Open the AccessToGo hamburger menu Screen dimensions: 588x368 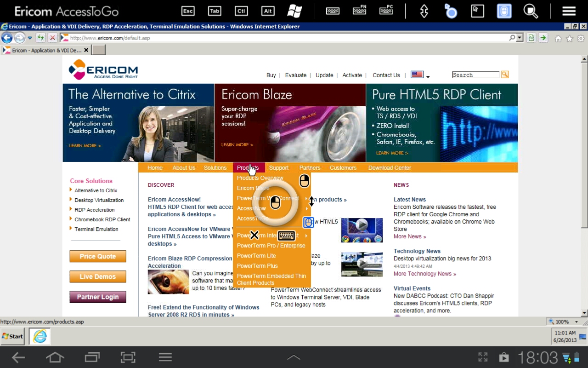click(x=569, y=11)
